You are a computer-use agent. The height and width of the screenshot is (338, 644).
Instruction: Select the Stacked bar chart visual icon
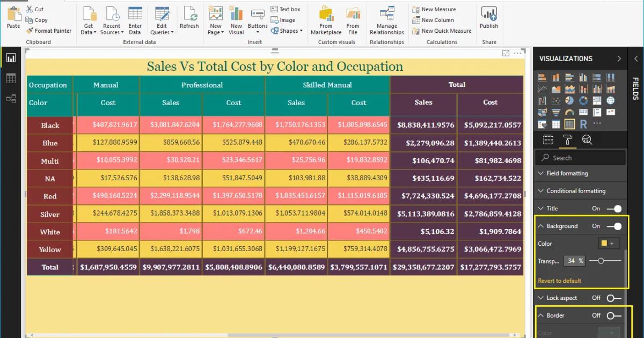click(x=543, y=78)
